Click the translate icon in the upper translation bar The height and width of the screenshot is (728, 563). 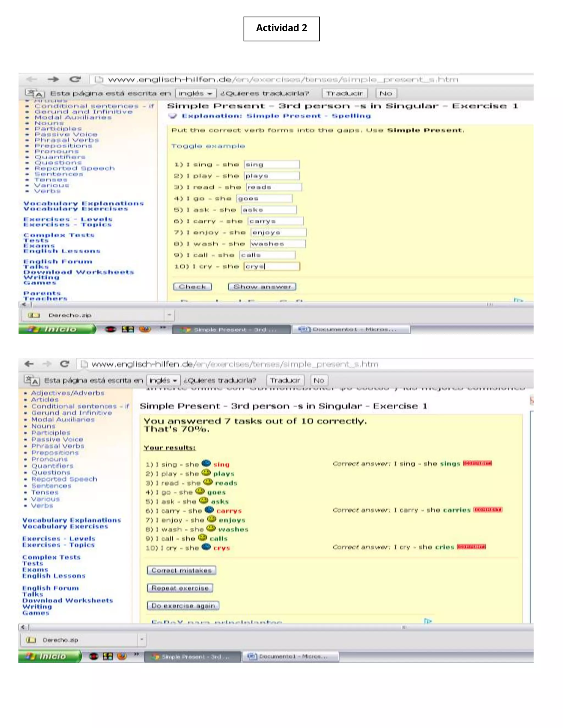(34, 93)
